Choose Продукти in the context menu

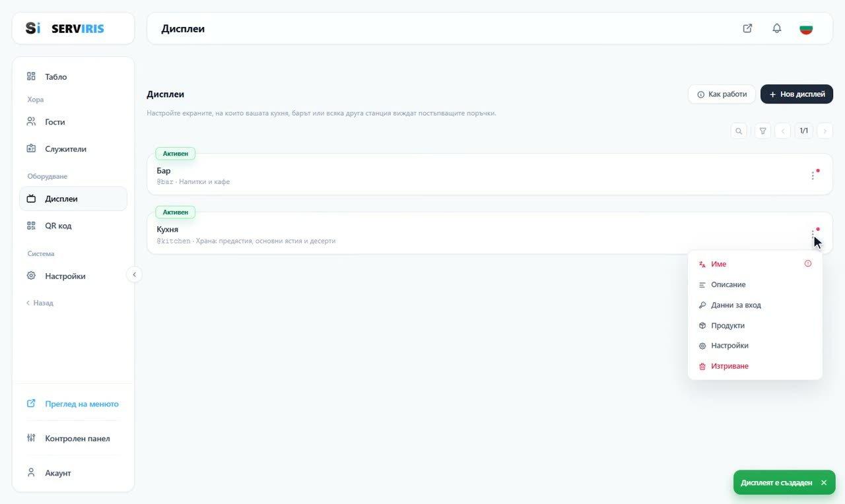click(755, 325)
